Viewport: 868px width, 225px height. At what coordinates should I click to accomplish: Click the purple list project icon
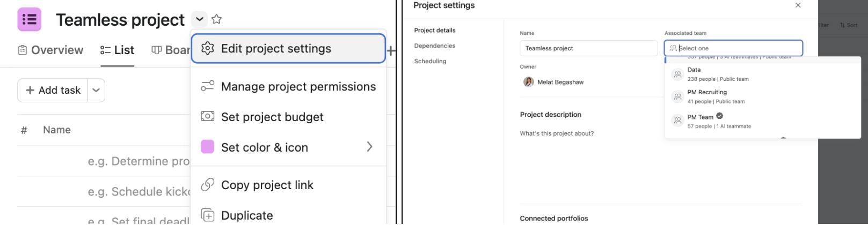click(29, 19)
